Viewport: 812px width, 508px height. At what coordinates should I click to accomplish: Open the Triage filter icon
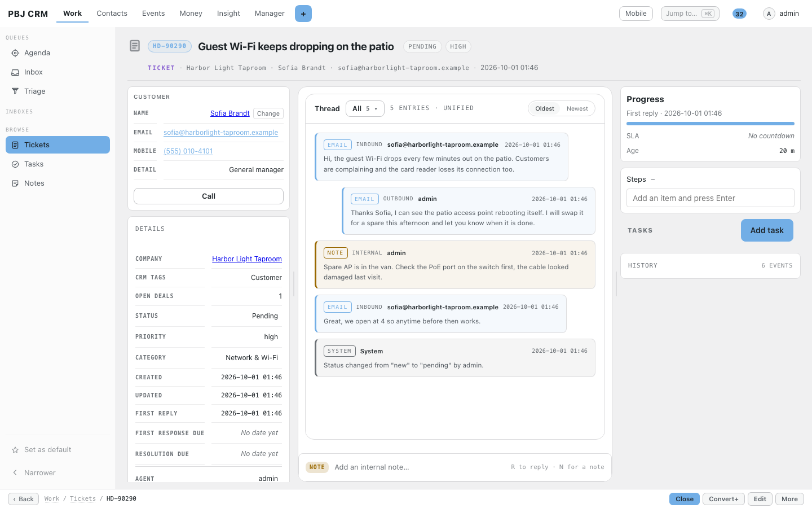point(15,91)
